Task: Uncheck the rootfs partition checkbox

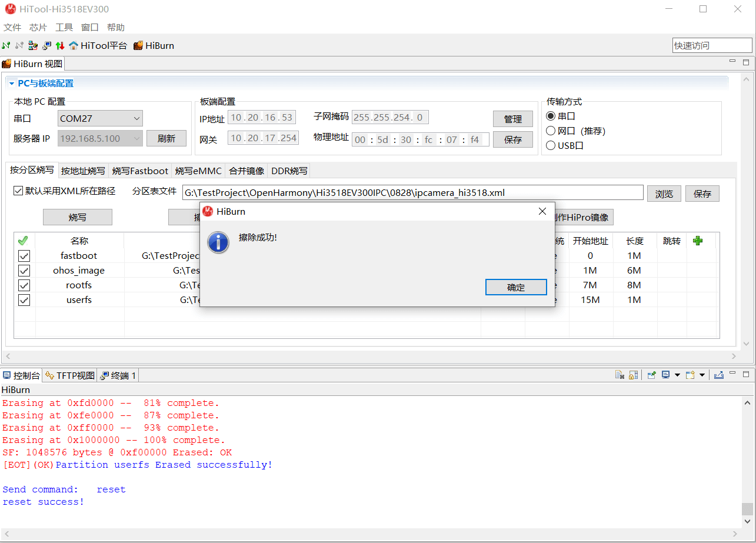Action: [x=24, y=285]
